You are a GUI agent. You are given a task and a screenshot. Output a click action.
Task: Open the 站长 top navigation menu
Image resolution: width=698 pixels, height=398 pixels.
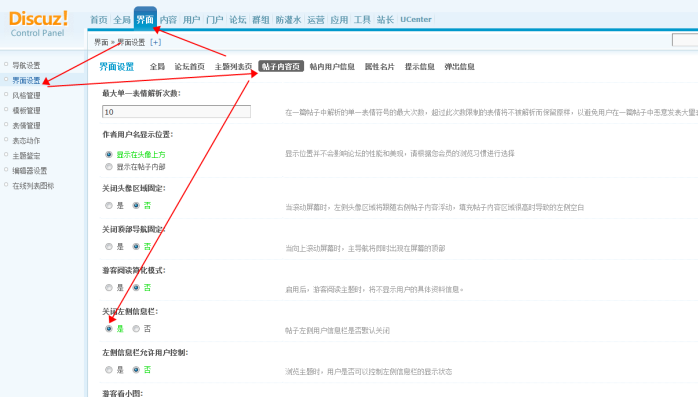[385, 20]
